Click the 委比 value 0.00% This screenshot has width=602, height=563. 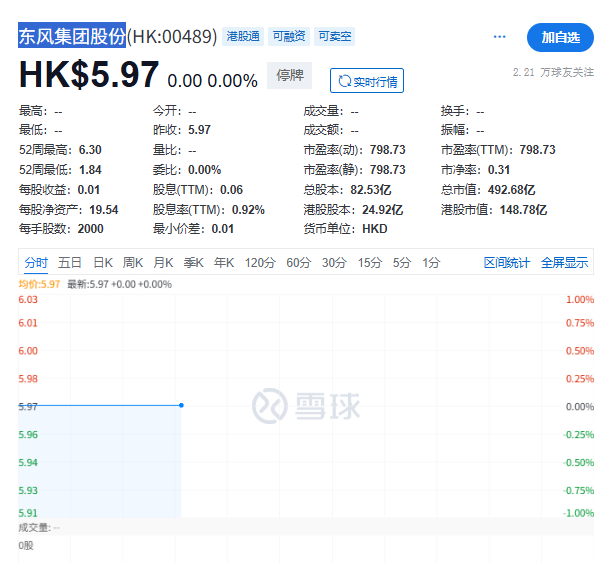(204, 170)
